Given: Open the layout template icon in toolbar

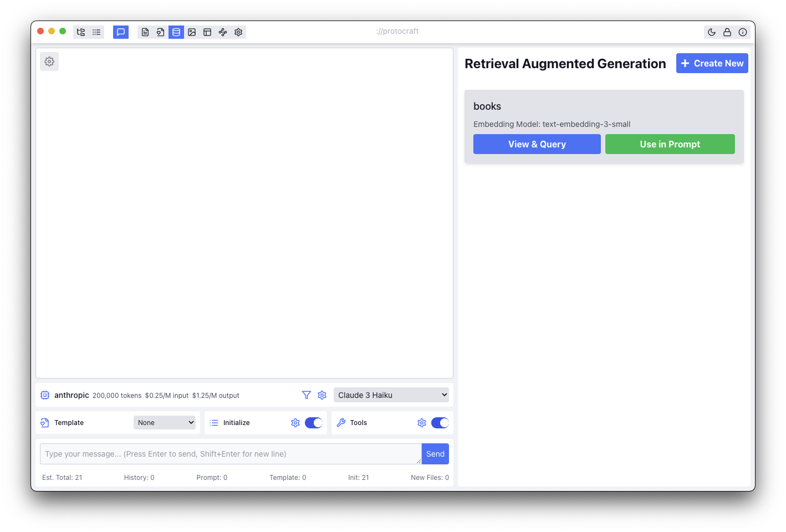Looking at the screenshot, I should click(x=207, y=32).
